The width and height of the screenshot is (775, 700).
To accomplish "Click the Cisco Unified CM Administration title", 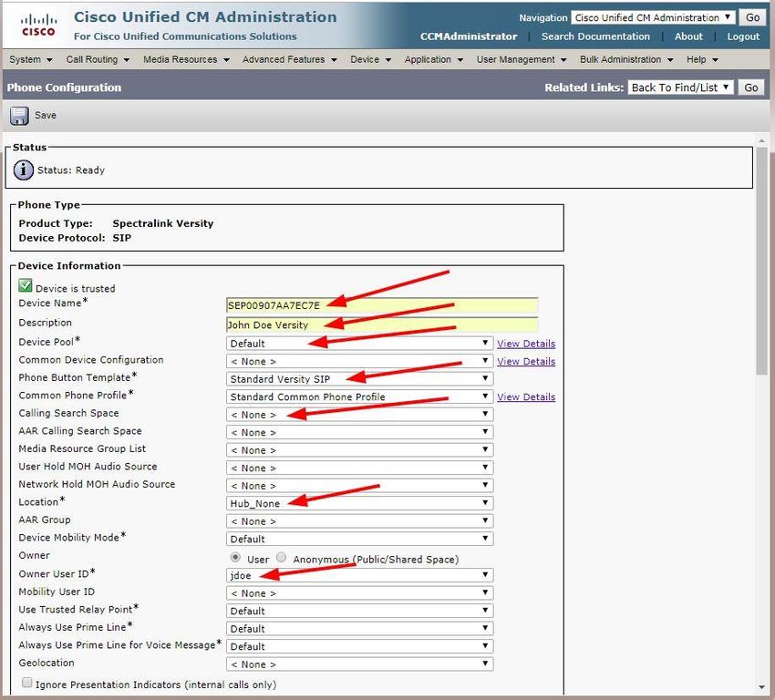I will (205, 16).
